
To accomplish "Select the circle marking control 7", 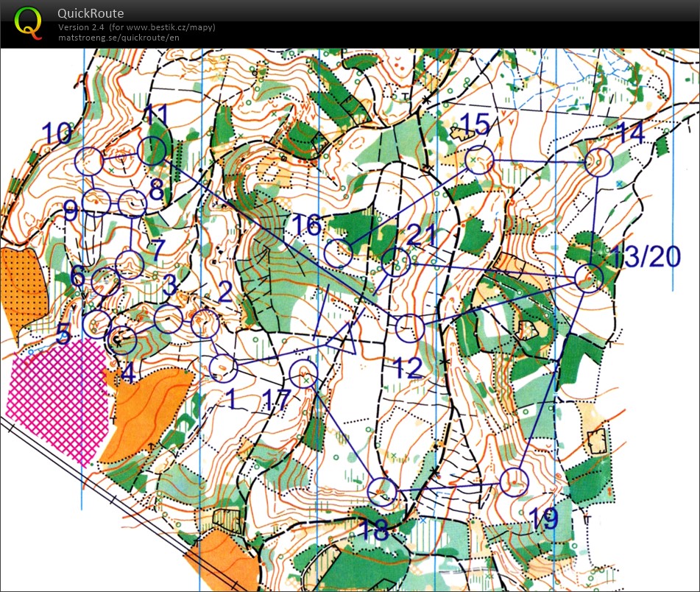I will point(130,265).
